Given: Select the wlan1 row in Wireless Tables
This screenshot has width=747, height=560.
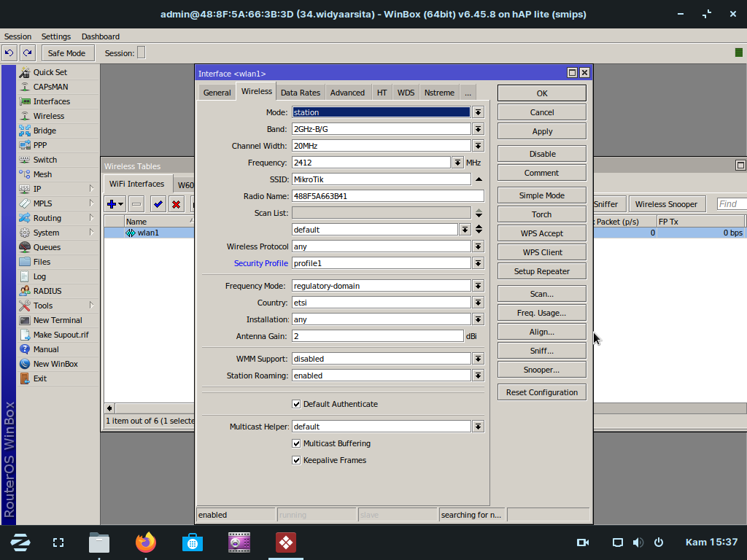Looking at the screenshot, I should pyautogui.click(x=149, y=233).
